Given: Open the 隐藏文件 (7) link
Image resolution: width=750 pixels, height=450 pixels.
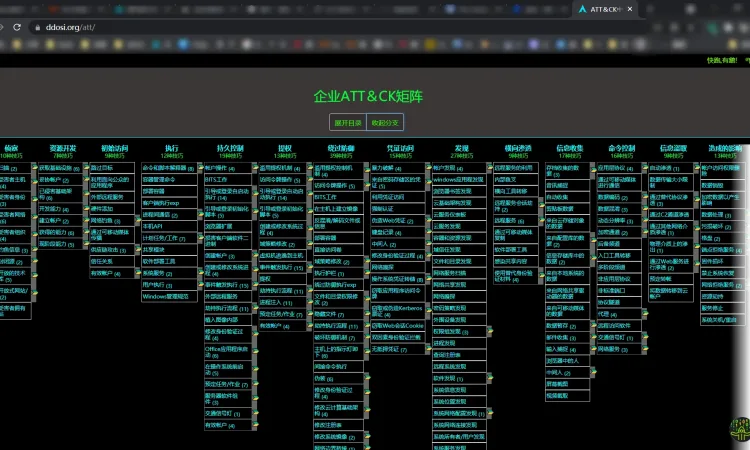Looking at the screenshot, I should pyautogui.click(x=329, y=314).
